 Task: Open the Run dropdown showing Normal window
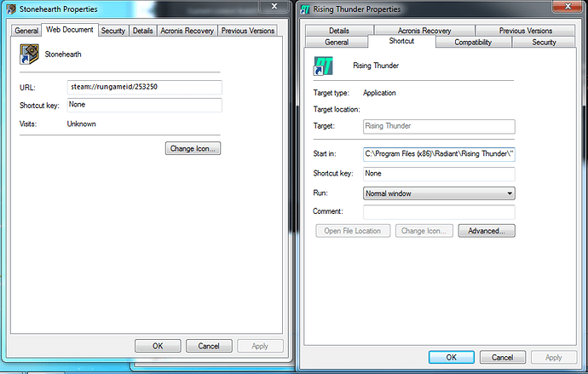click(x=439, y=193)
